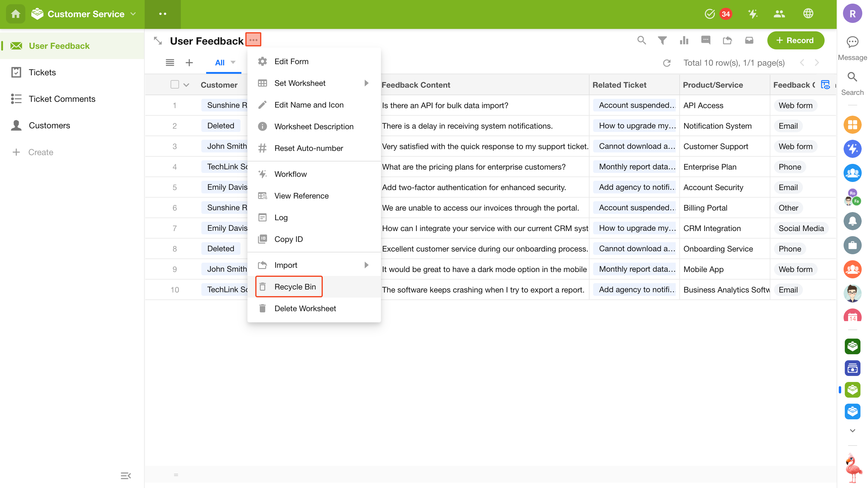Click Create in the sidebar
The width and height of the screenshot is (868, 488).
tap(40, 152)
